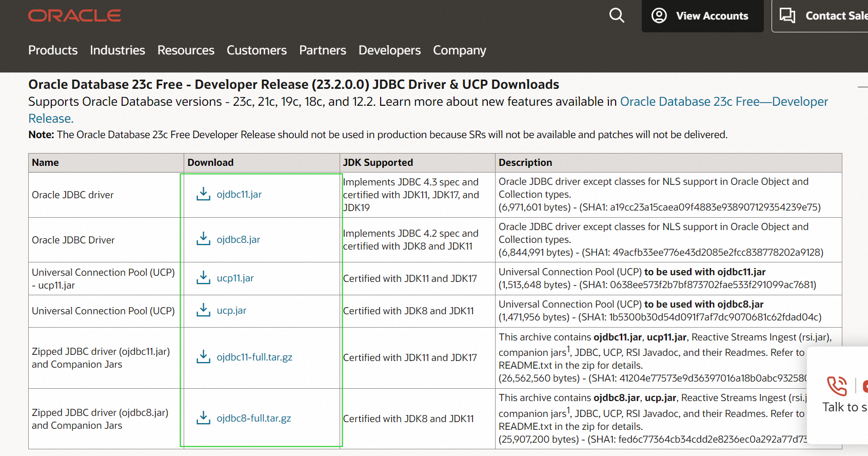Open the Industries menu
The width and height of the screenshot is (868, 456).
click(117, 50)
